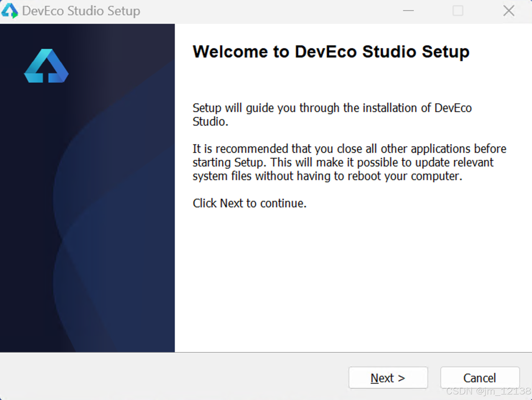Click the CSDN @jm_12138 watermark text

point(488,391)
